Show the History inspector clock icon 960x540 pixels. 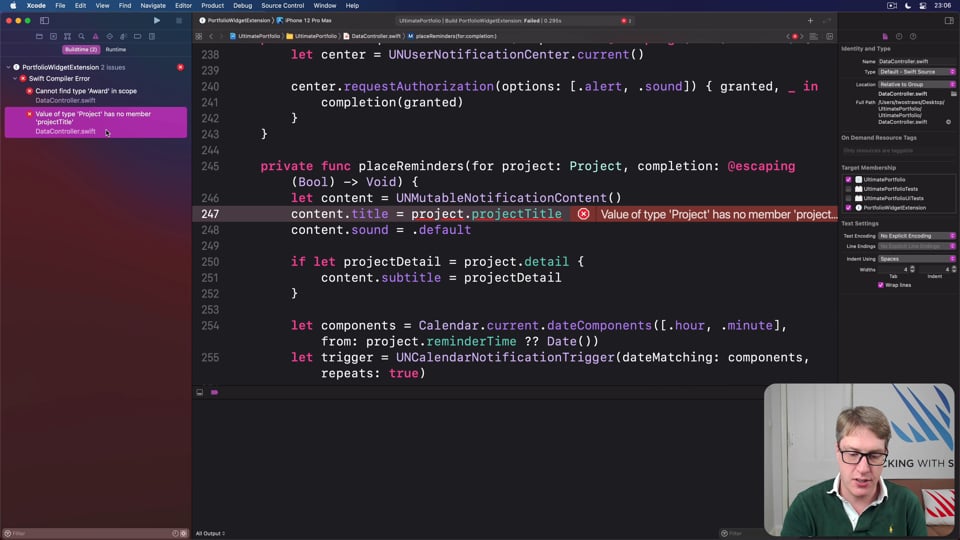point(899,36)
